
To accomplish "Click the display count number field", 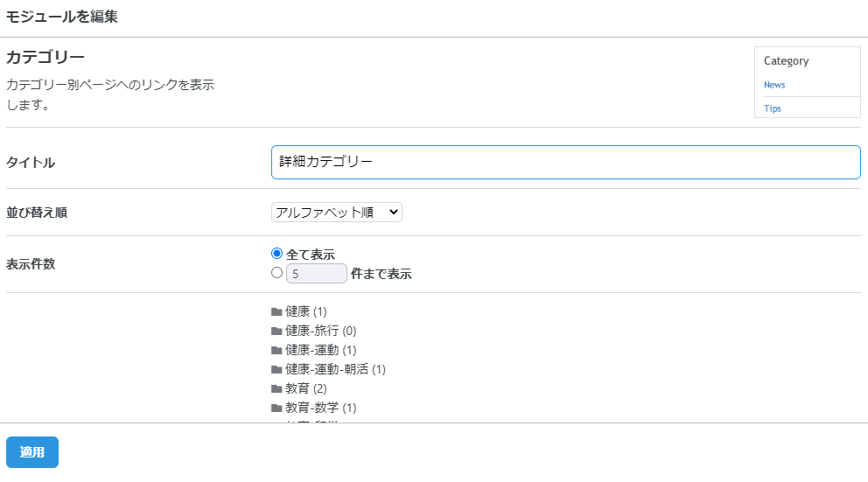I will point(317,274).
